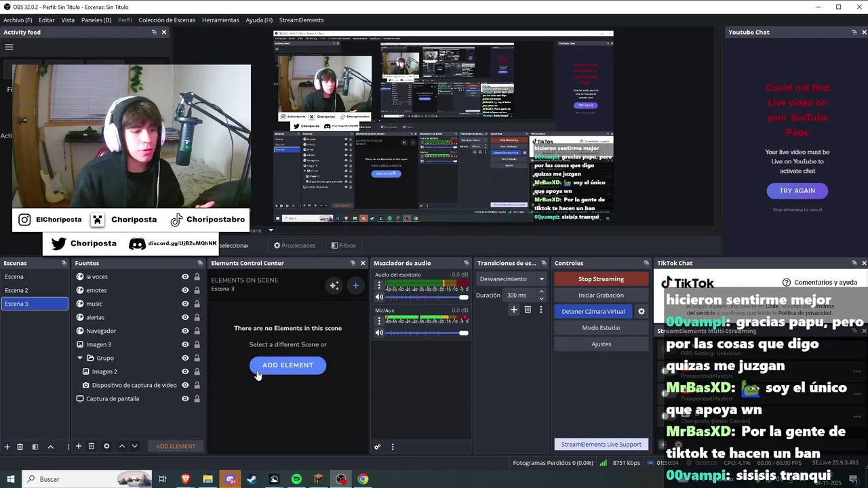The image size is (868, 488).
Task: Click the Stop Streaming button
Action: coord(601,279)
